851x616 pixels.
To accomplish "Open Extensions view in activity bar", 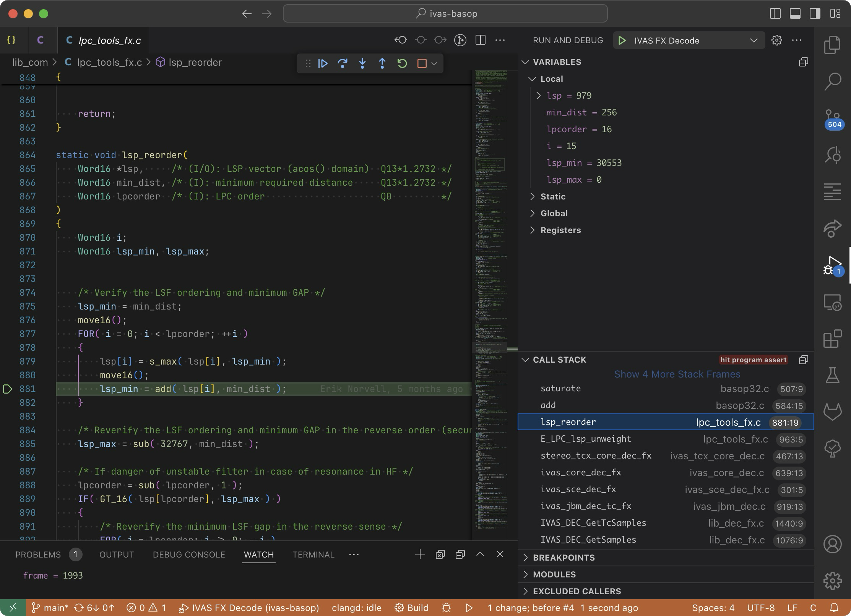I will pos(832,339).
